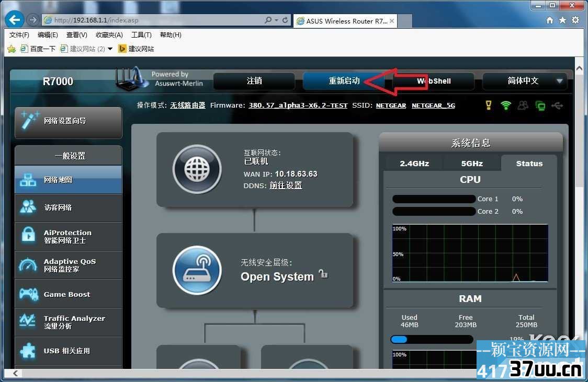This screenshot has height=382, width=588.
Task: Open 访客网络 guest network page
Action: (68, 207)
